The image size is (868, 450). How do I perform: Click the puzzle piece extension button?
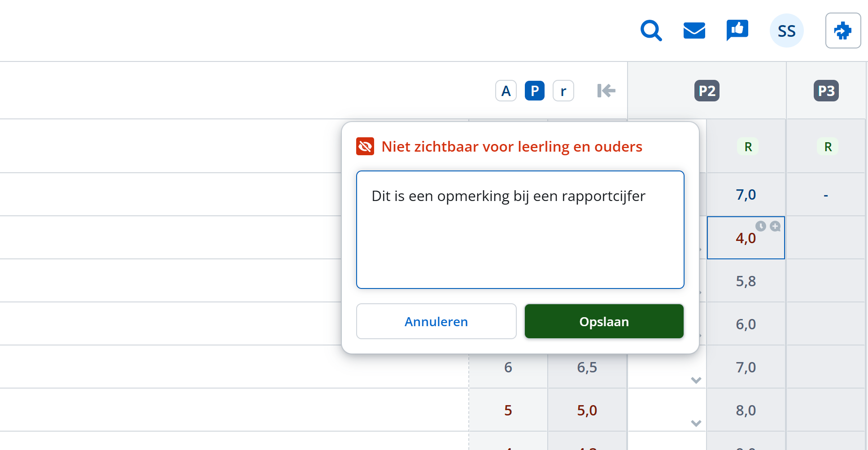click(x=843, y=31)
